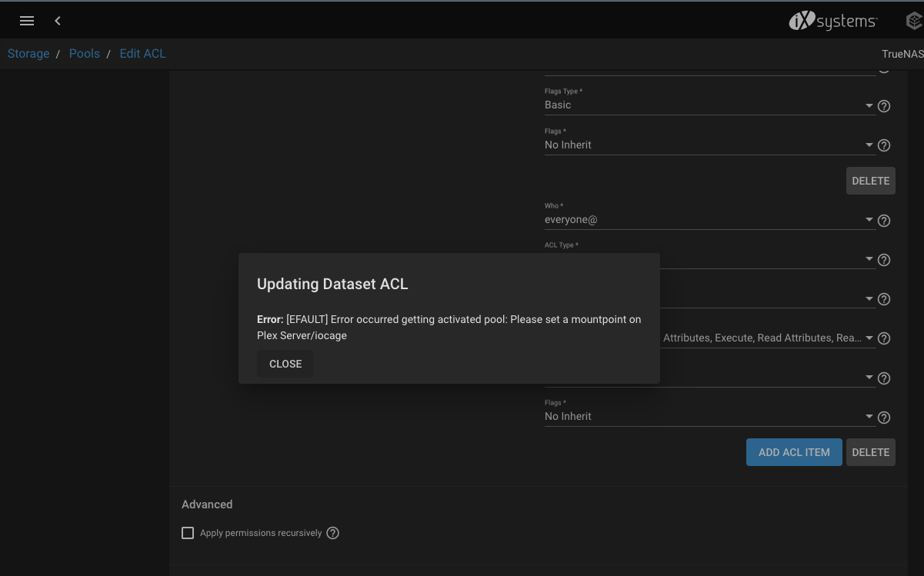The image size is (924, 576).
Task: Open help icon for Apply permissions recursively
Action: [332, 533]
